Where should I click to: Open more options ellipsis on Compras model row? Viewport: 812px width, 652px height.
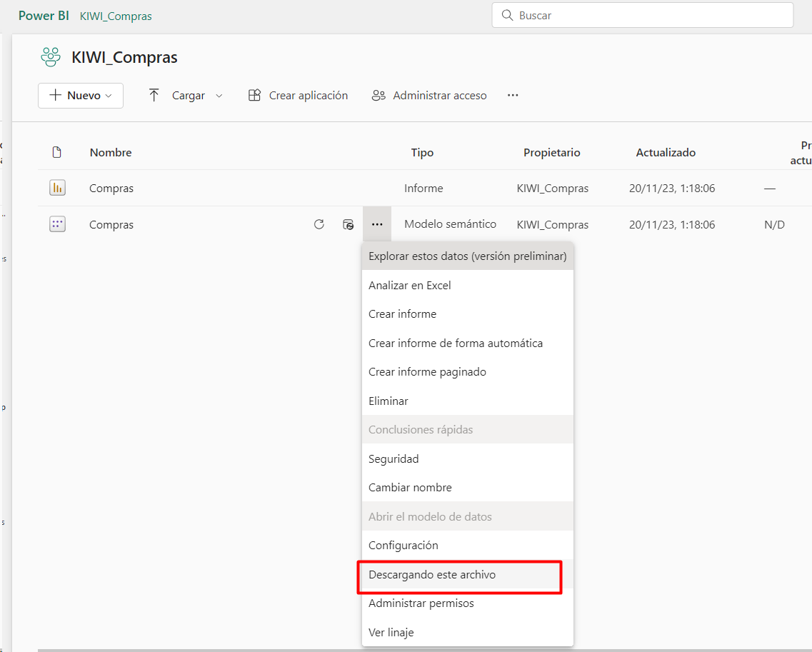pos(377,224)
